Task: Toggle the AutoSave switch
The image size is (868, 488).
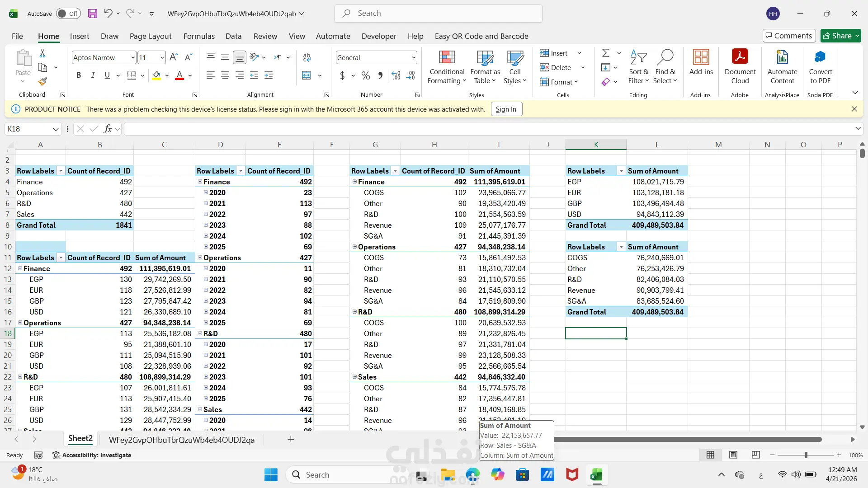Action: coord(68,14)
